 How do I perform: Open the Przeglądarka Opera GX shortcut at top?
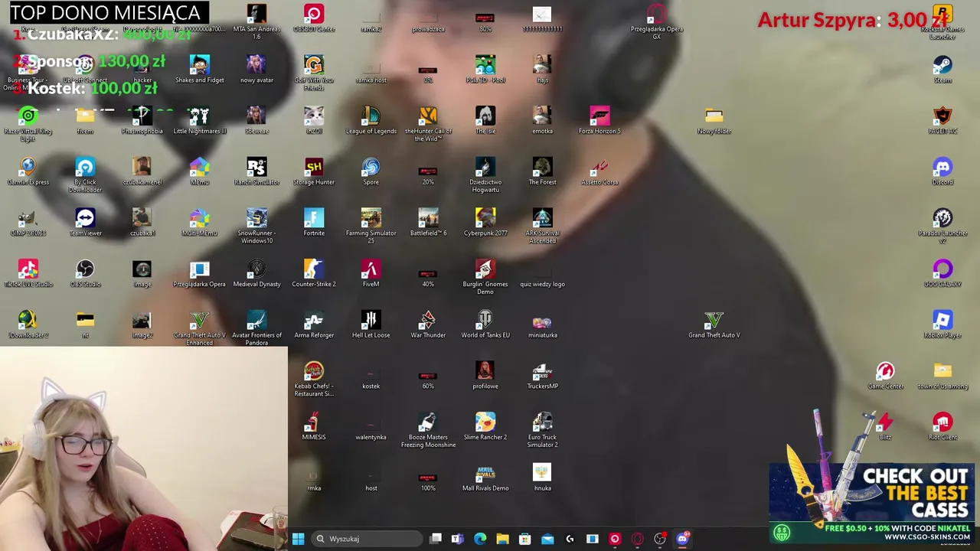(657, 21)
